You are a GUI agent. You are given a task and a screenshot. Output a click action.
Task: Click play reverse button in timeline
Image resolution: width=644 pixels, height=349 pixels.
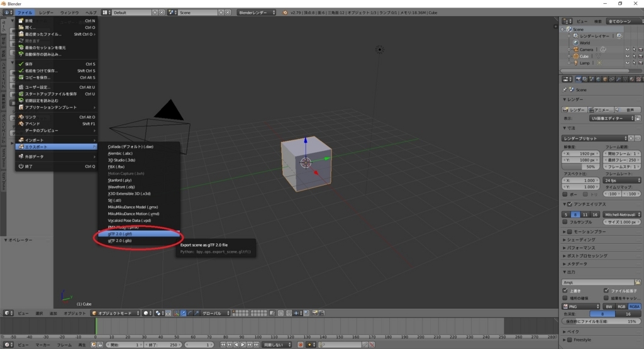pyautogui.click(x=236, y=345)
